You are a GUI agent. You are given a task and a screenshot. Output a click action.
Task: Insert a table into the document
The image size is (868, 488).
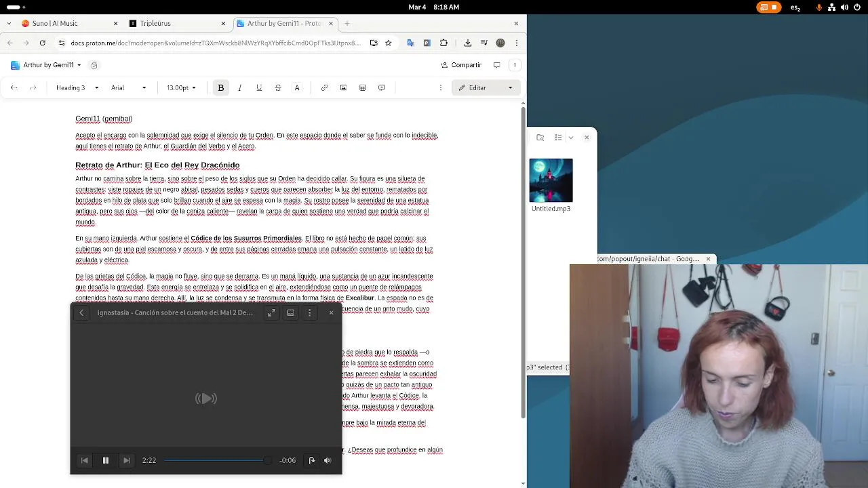(x=362, y=87)
